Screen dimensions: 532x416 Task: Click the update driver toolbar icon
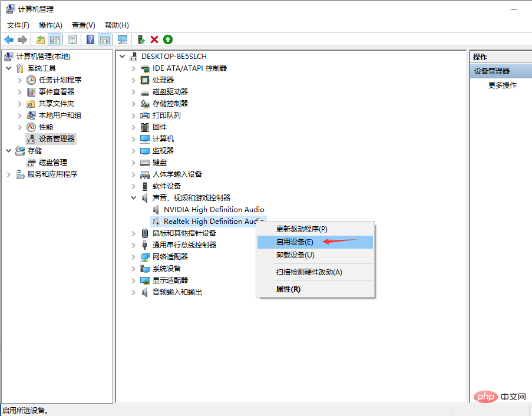click(141, 39)
